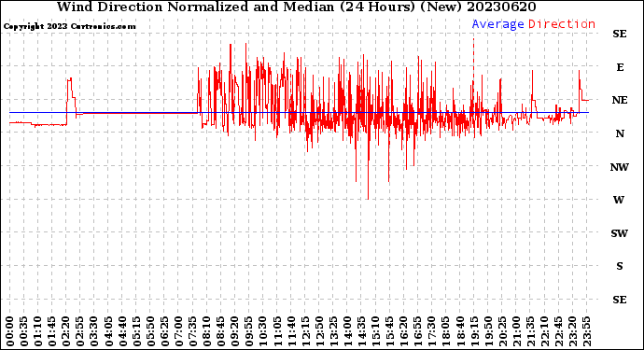Click the 07:35 time axis label
The width and height of the screenshot is (644, 350).
[x=192, y=331]
